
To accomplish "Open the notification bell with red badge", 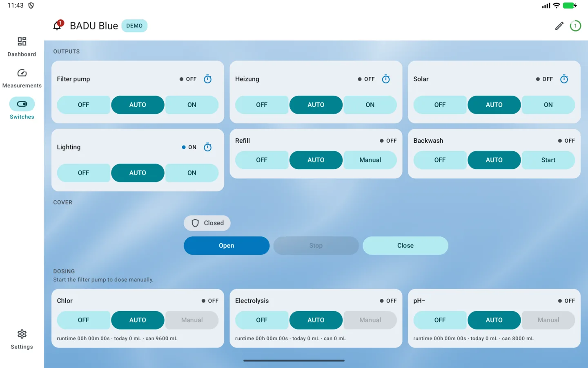I will point(58,25).
